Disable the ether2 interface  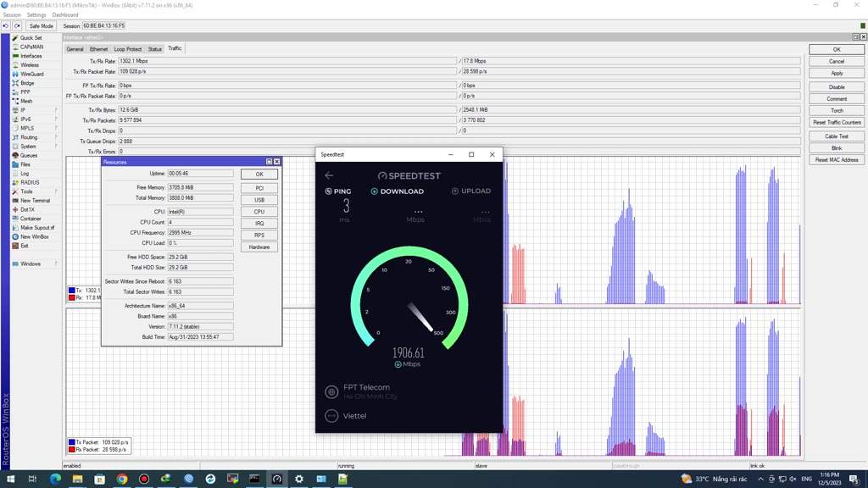[836, 86]
